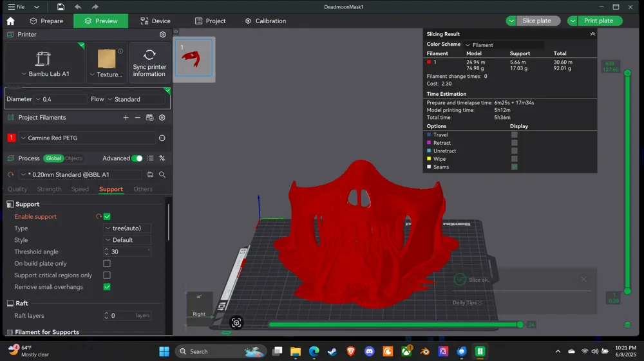Open the process settings list icon
644x361 pixels.
(x=150, y=158)
